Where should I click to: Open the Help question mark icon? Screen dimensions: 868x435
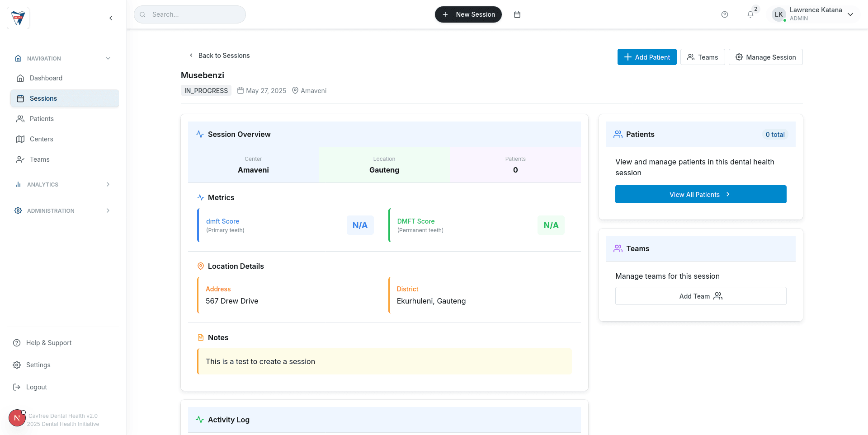coord(725,14)
